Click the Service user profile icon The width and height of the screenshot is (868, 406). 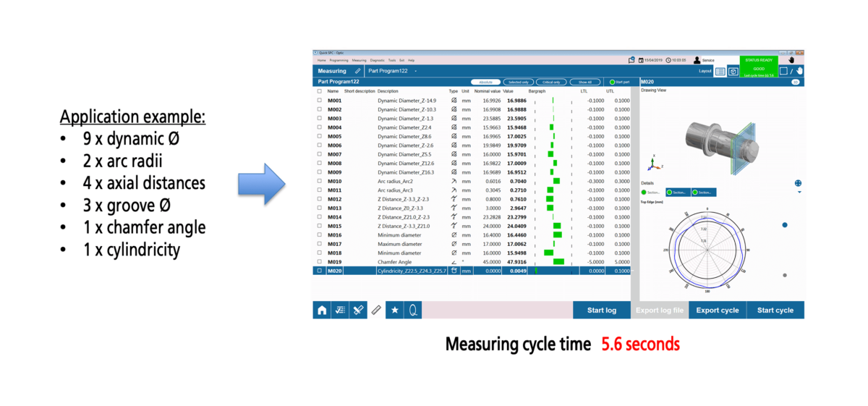[x=697, y=60]
